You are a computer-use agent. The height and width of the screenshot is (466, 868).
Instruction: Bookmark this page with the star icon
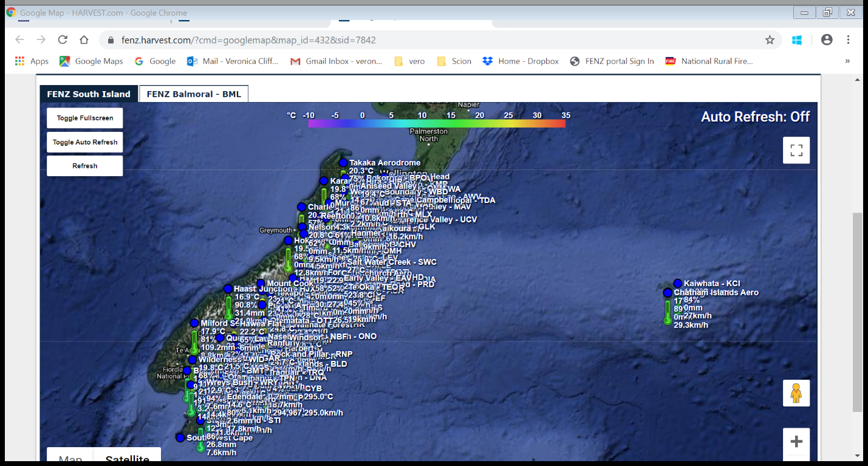[770, 40]
